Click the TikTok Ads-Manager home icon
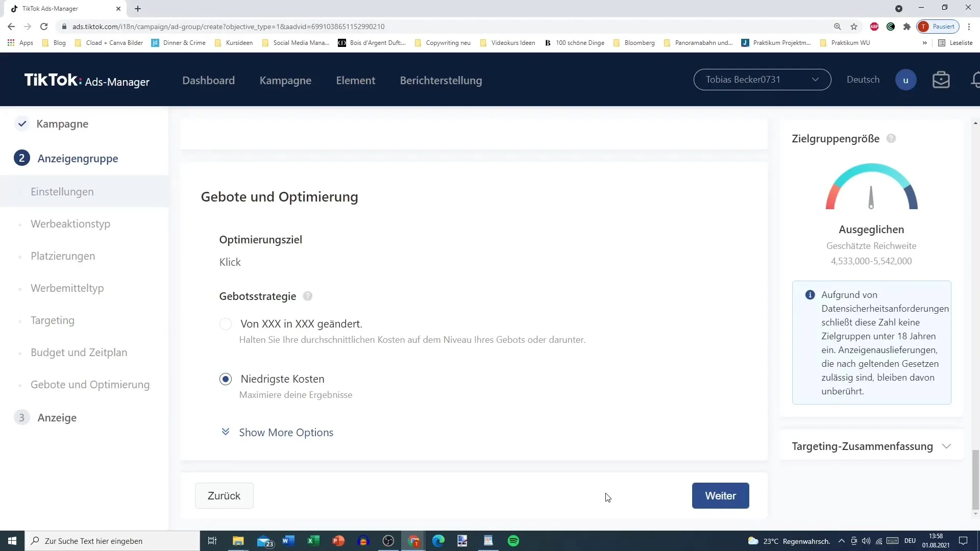Screen dimensions: 980x551 pos(86,80)
